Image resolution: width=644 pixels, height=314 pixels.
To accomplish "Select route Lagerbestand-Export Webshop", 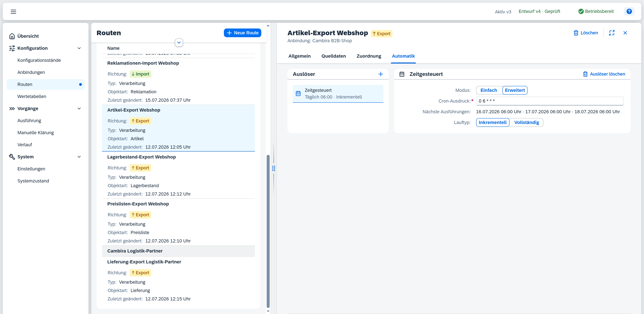I will pos(178,175).
